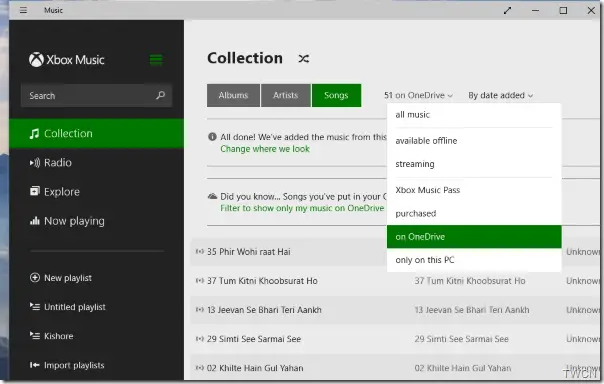Click streaming icon beside 29 Simti See Sarmai See
Image resolution: width=604 pixels, height=384 pixels.
[x=200, y=339]
